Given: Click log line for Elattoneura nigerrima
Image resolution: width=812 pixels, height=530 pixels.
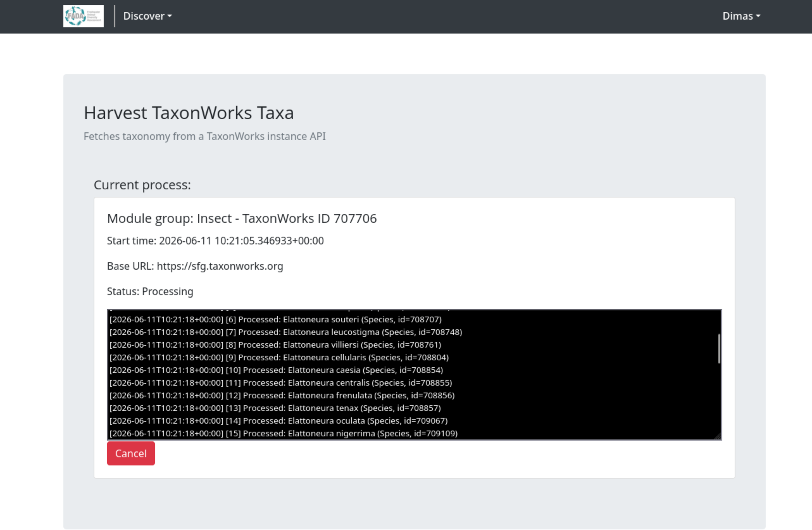Looking at the screenshot, I should coord(284,433).
